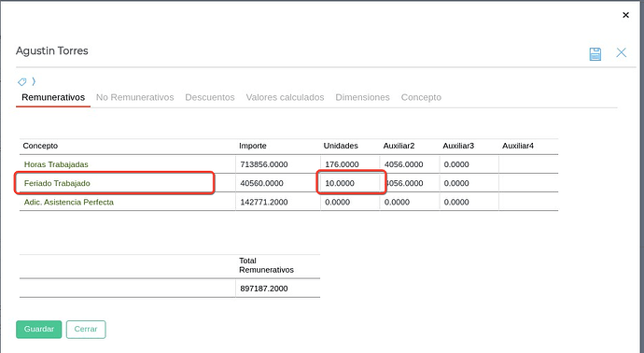
Task: Click the Horas Trabajadas importe value 713856.0000
Action: (264, 164)
